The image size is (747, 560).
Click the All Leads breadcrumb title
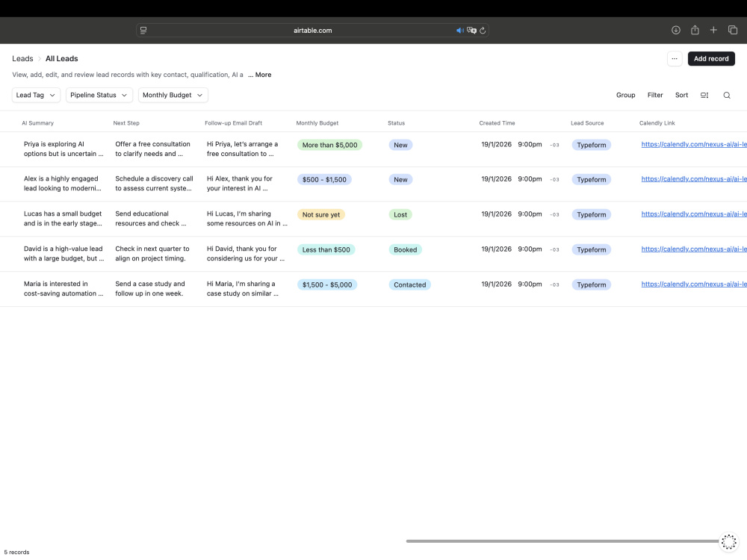(61, 58)
